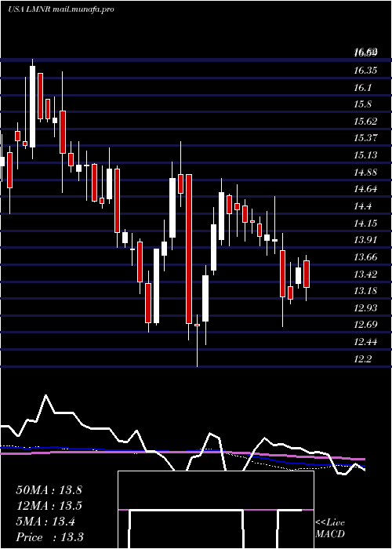Select the 16.1 price axis label
This screenshot has width=392, height=549.
pos(362,88)
